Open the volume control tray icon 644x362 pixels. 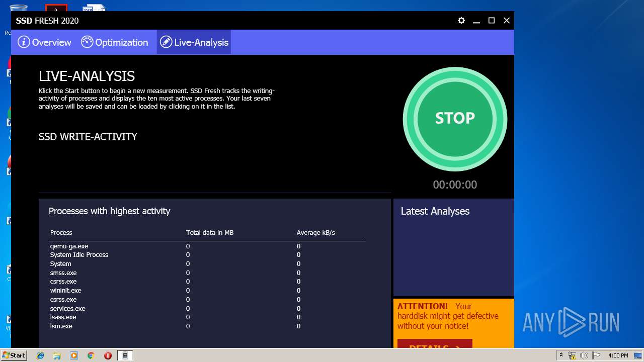point(584,355)
